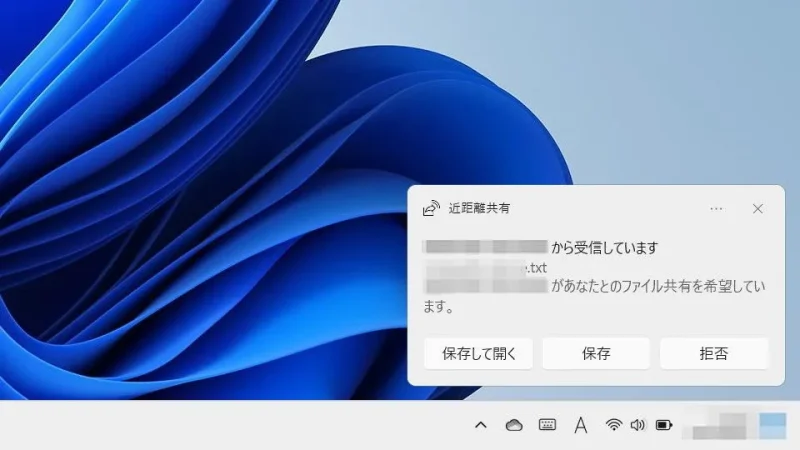Click the 保存して開く button
This screenshot has height=450, width=800.
(x=478, y=353)
